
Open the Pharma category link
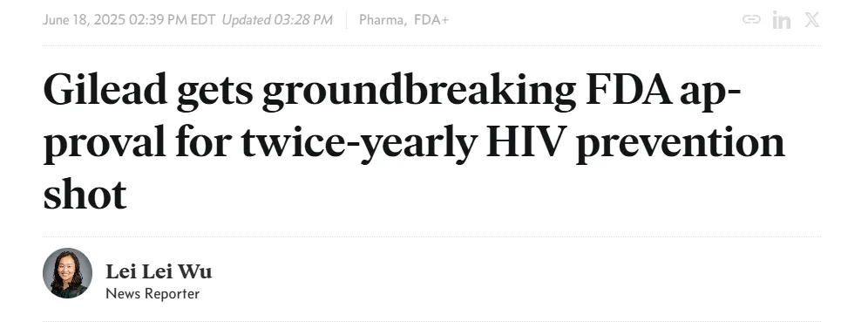[382, 20]
